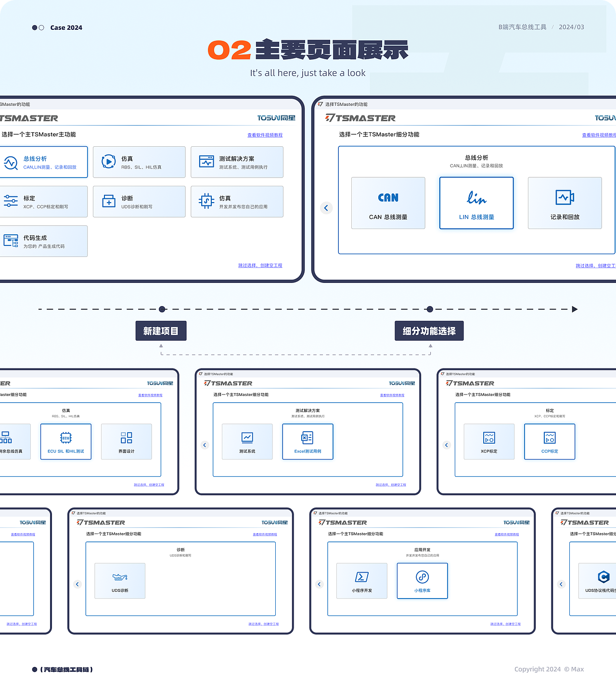The image size is (616, 690).
Task: Click the timeline dot above 新建项目
Action: click(162, 309)
